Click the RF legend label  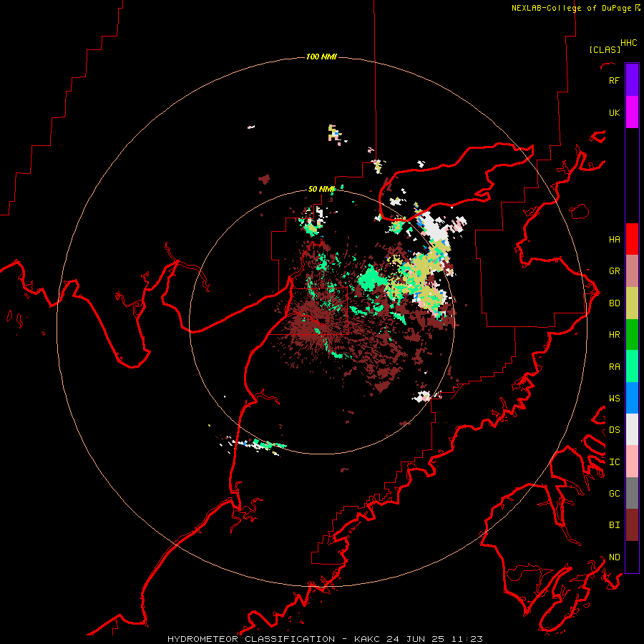click(x=614, y=80)
